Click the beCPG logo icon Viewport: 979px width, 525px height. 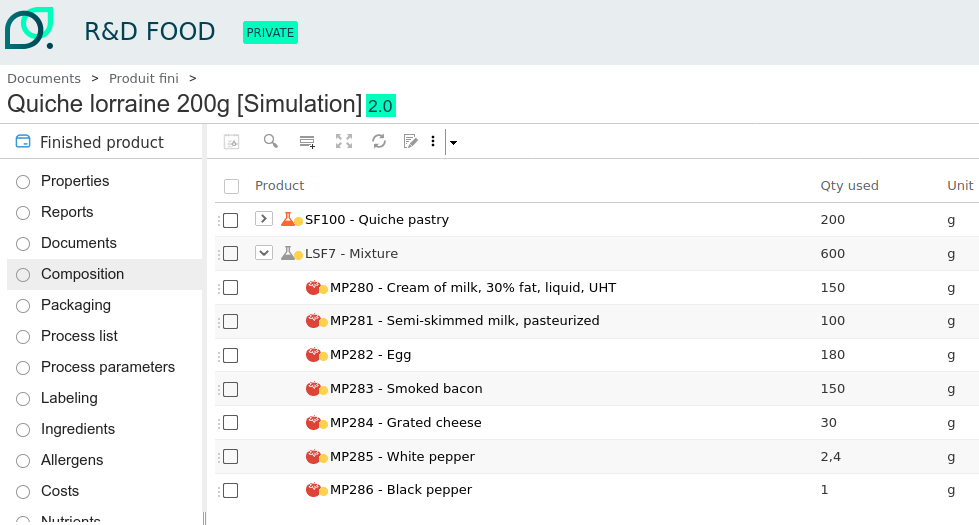[x=29, y=28]
